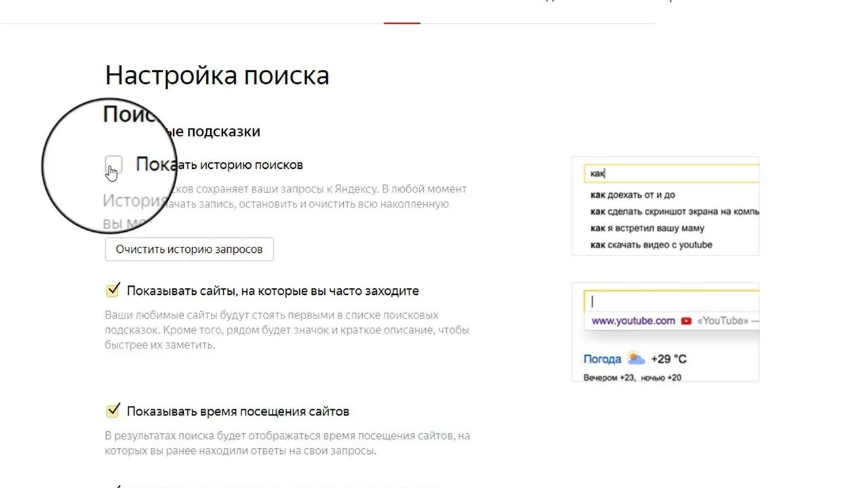Click the "+29 °C" temperature text
The height and width of the screenshot is (488, 868).
[x=669, y=359]
